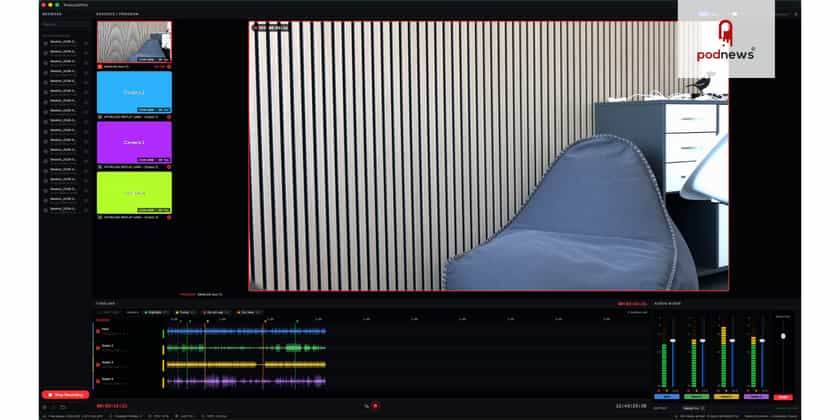The image size is (840, 420).
Task: Click the blue Host track waveform
Action: (246, 332)
